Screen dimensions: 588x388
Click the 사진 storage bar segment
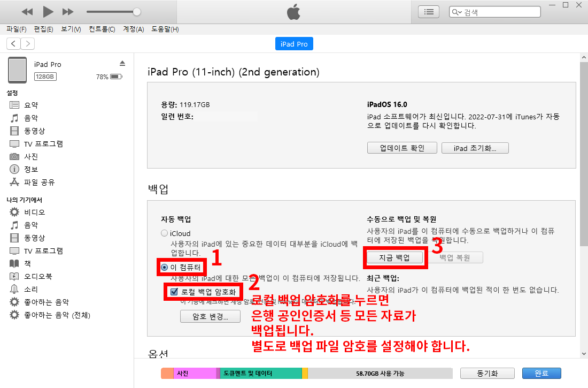click(x=195, y=374)
